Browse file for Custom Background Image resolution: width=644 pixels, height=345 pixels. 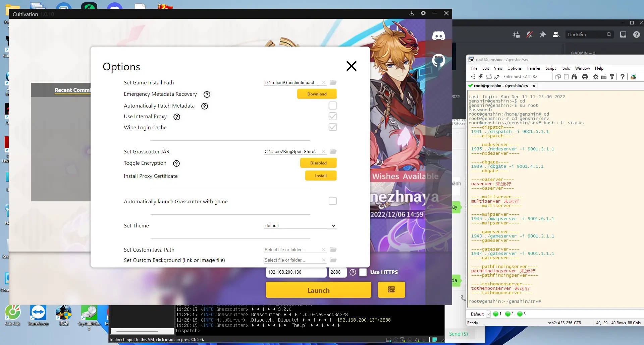coord(333,260)
